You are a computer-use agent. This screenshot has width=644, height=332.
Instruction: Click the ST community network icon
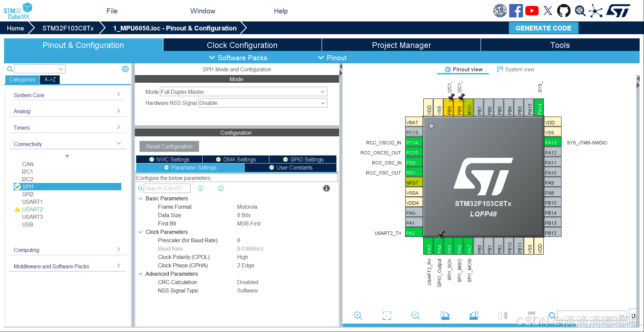click(x=596, y=11)
